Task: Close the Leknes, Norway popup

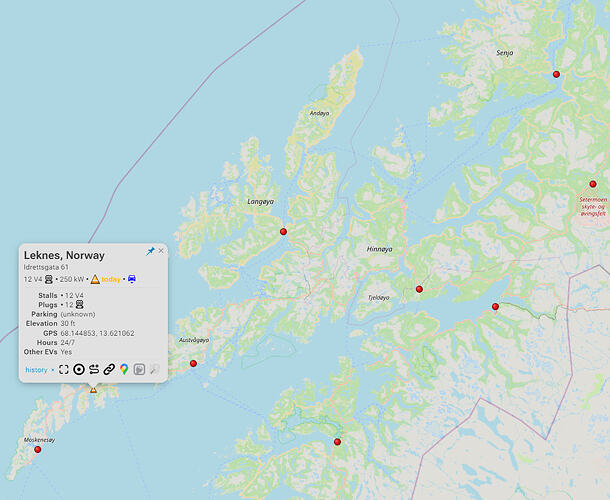Action: (161, 251)
